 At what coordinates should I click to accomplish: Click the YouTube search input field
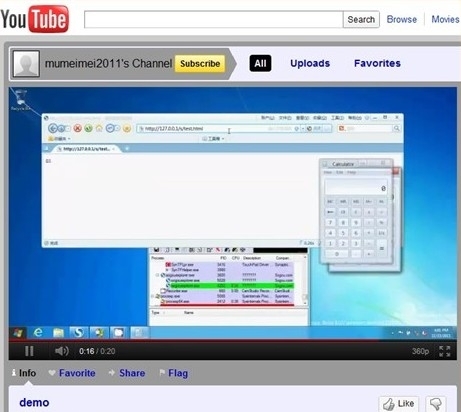[x=214, y=19]
